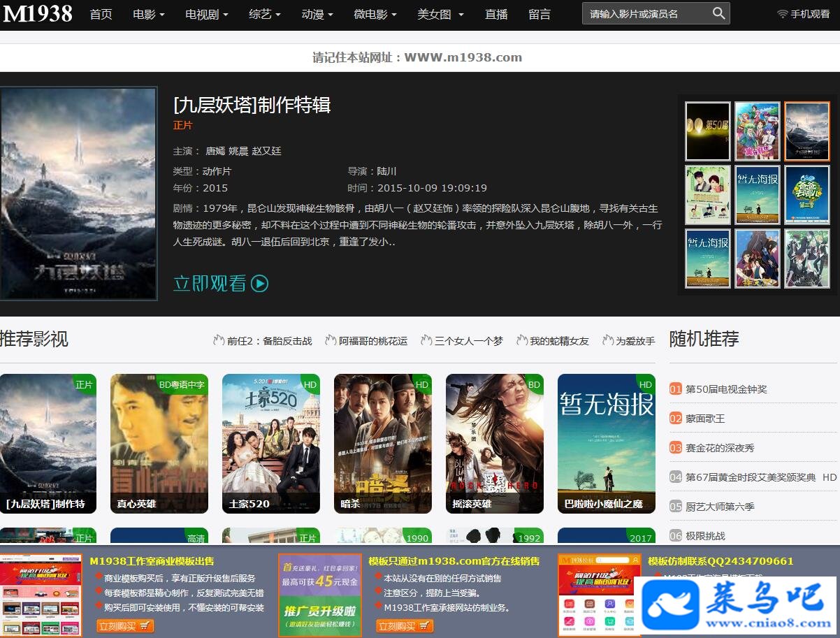Click the M1938工作室商业模板出售 ad heading
Screen dimensions: 840x638
point(152,561)
